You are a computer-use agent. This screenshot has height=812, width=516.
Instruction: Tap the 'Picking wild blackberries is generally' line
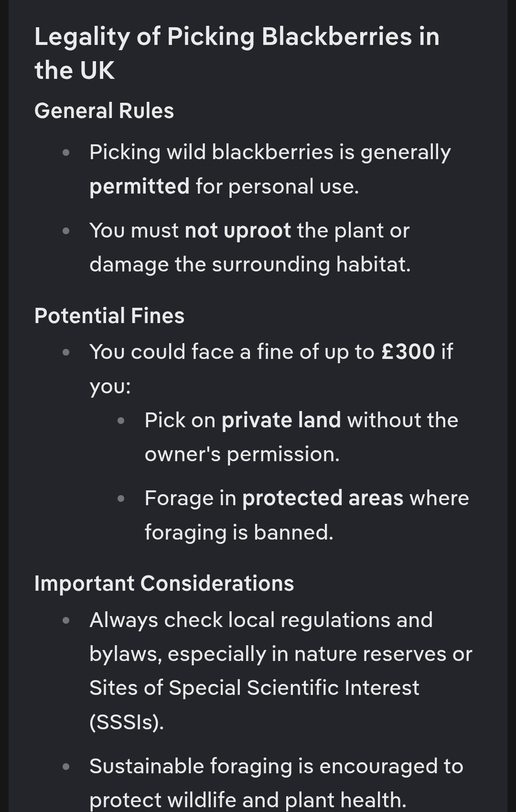(x=270, y=152)
